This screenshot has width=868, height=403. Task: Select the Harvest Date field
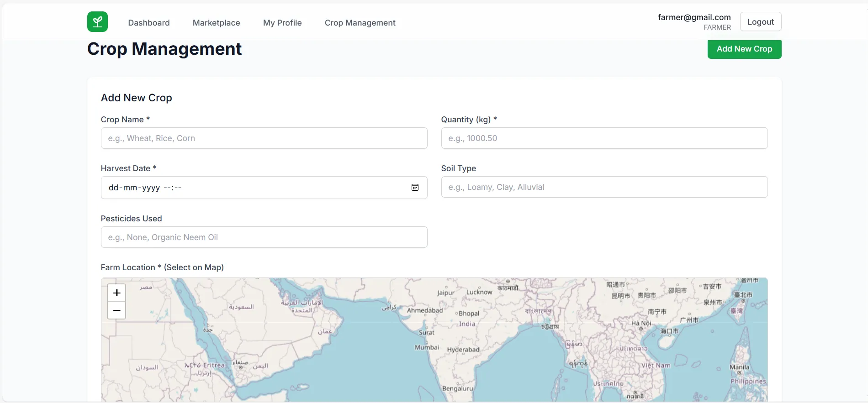pos(264,188)
